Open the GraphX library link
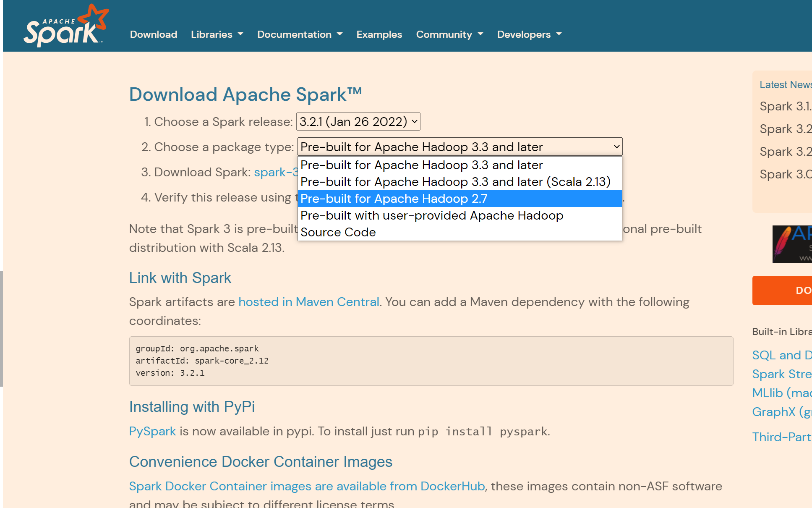 pyautogui.click(x=782, y=412)
